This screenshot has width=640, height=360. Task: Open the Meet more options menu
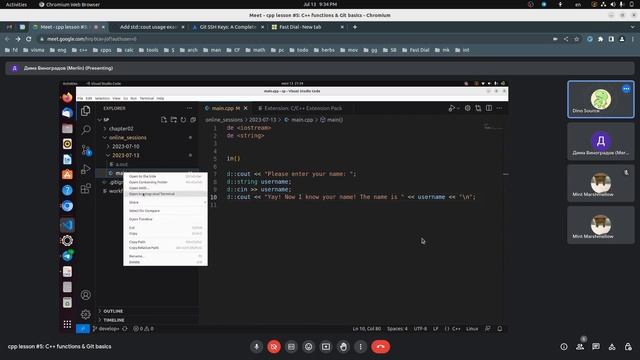click(x=360, y=347)
